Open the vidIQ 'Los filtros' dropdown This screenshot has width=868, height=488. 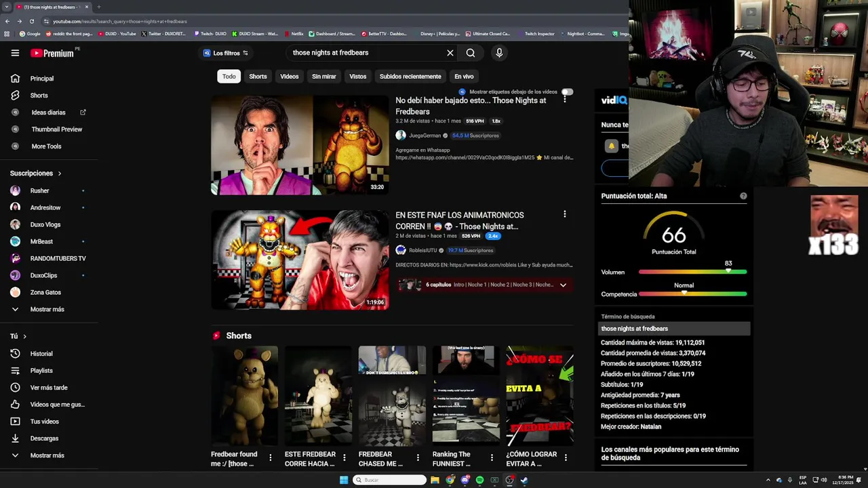pyautogui.click(x=226, y=53)
